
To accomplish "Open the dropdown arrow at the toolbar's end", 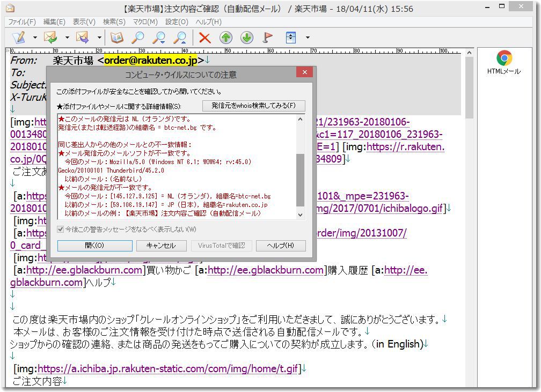I will 308,37.
